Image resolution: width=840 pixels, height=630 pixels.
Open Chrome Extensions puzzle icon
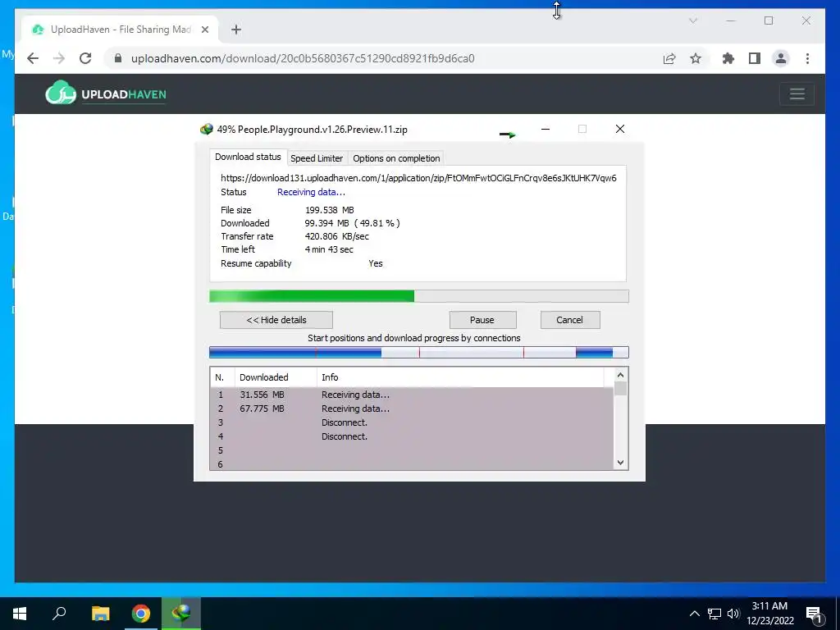click(x=728, y=58)
